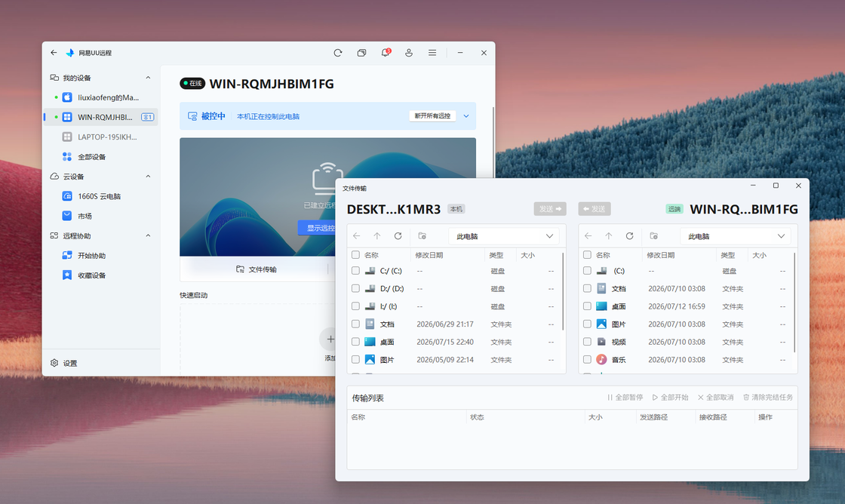This screenshot has width=845, height=504.
Task: Check local 桌面 folder checkbox dated 2026/07/15
Action: pyautogui.click(x=355, y=342)
